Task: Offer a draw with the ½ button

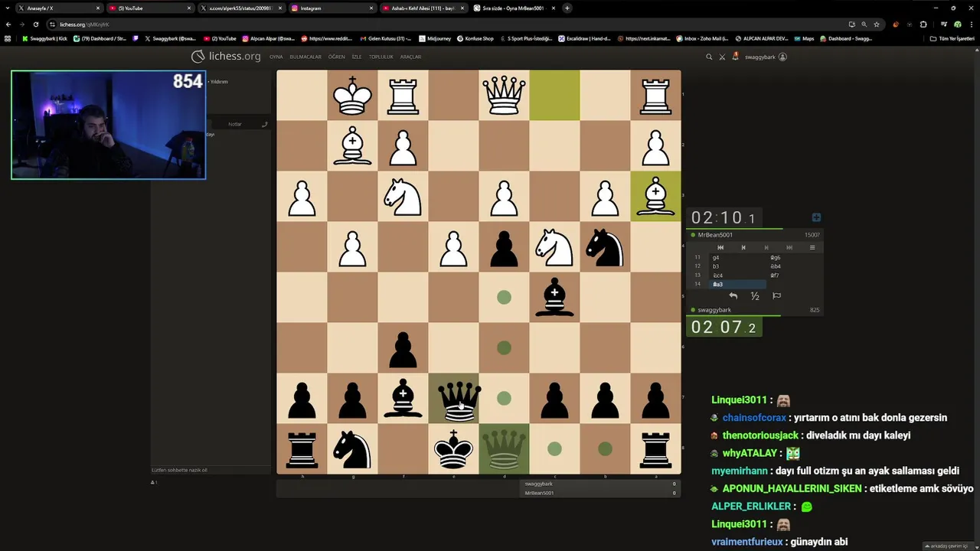Action: (x=755, y=296)
